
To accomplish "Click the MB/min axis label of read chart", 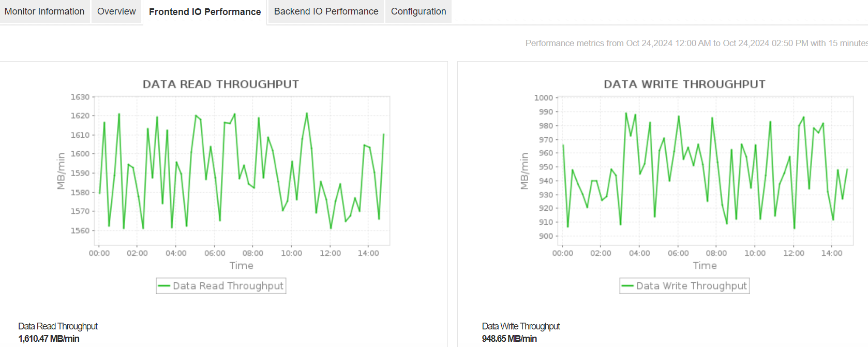I will click(x=61, y=171).
